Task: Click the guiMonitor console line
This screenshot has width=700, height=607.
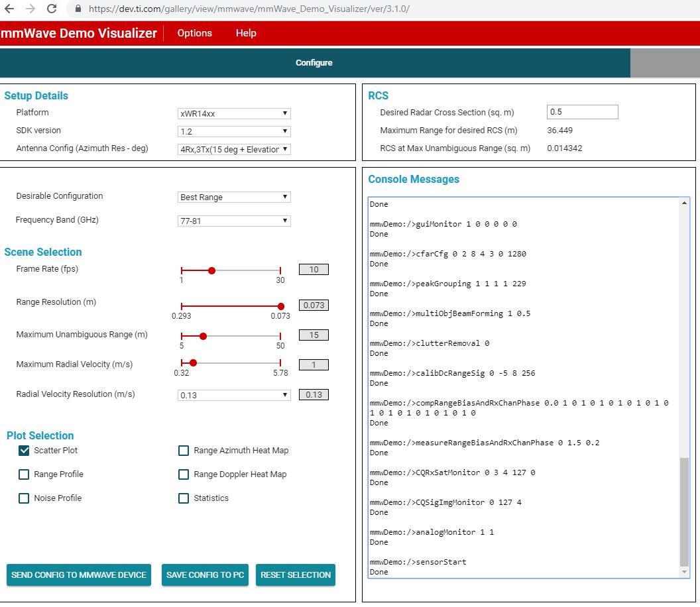Action: point(443,224)
